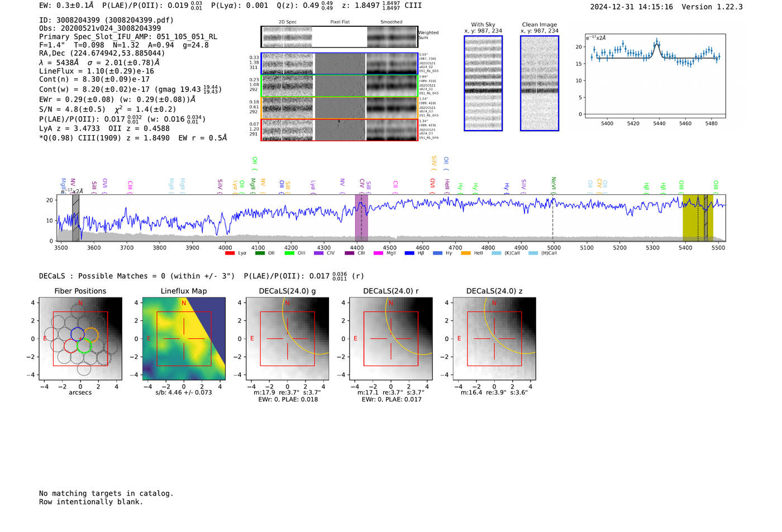
Task: Select the CIV purple legend swatch
Action: [319, 253]
